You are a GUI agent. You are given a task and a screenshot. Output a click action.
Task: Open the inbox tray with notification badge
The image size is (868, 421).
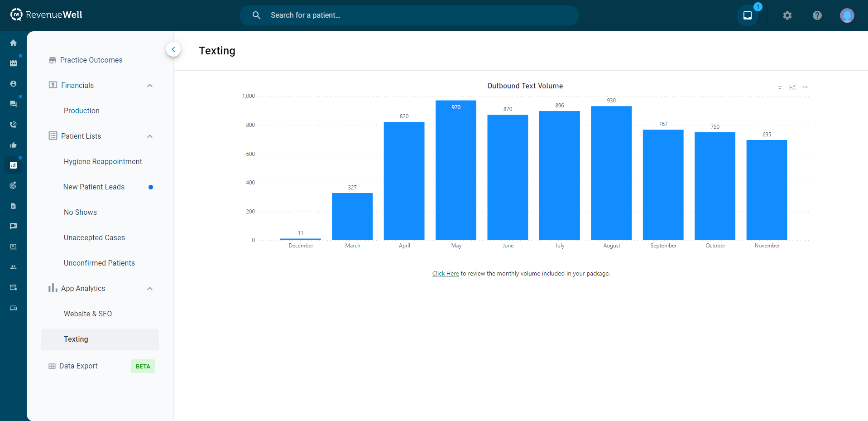click(x=747, y=15)
